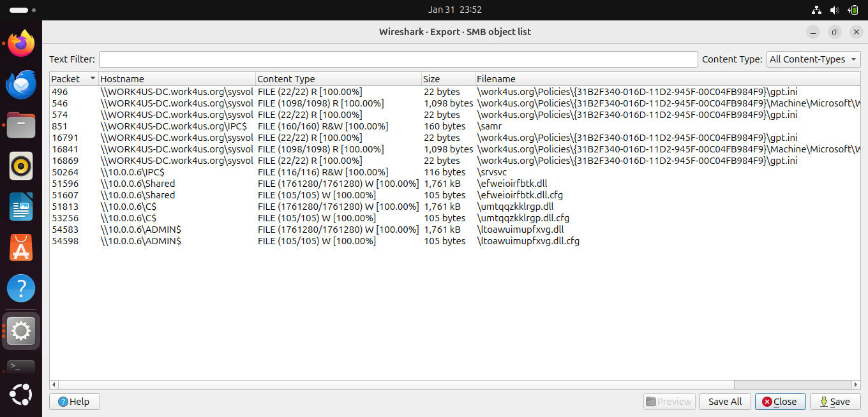The width and height of the screenshot is (868, 417).
Task: Select \efweioirfbtk.dll filename
Action: click(513, 184)
